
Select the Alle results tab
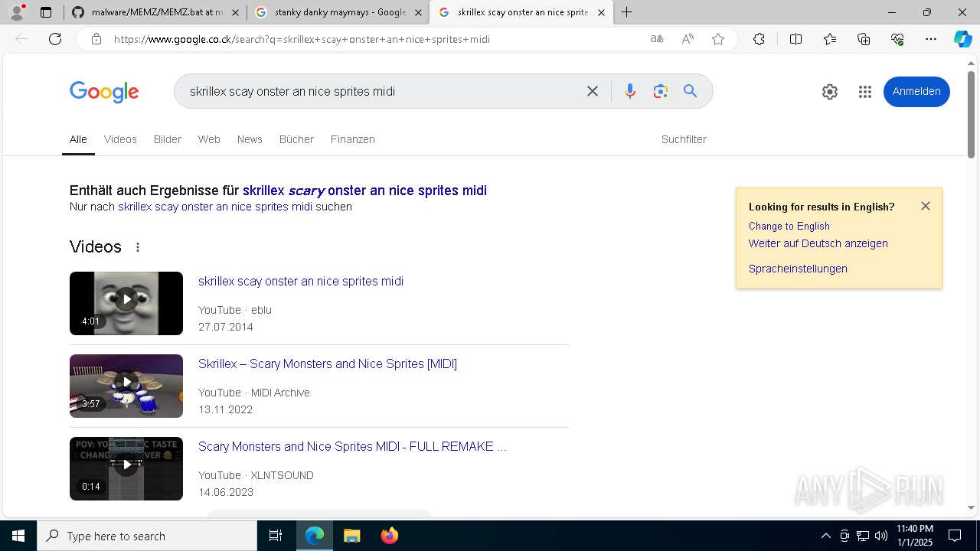[78, 139]
